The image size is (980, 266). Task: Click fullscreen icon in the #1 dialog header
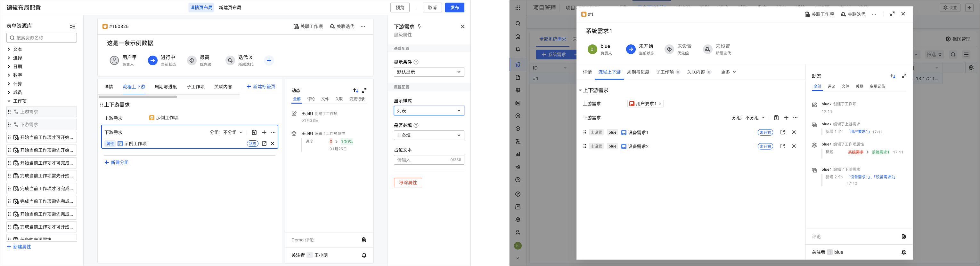(892, 14)
